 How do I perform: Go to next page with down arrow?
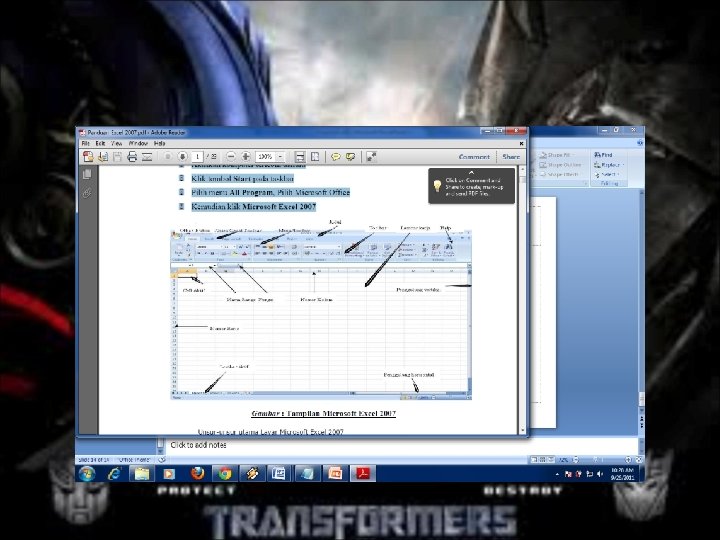(x=182, y=157)
